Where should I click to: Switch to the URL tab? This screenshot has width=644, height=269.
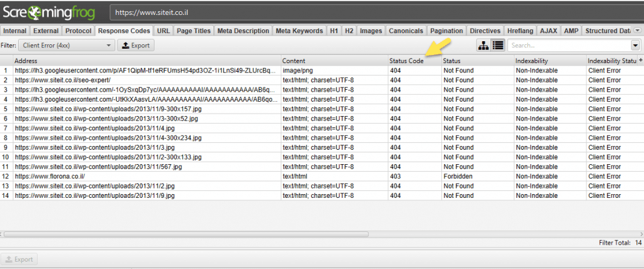click(x=163, y=31)
